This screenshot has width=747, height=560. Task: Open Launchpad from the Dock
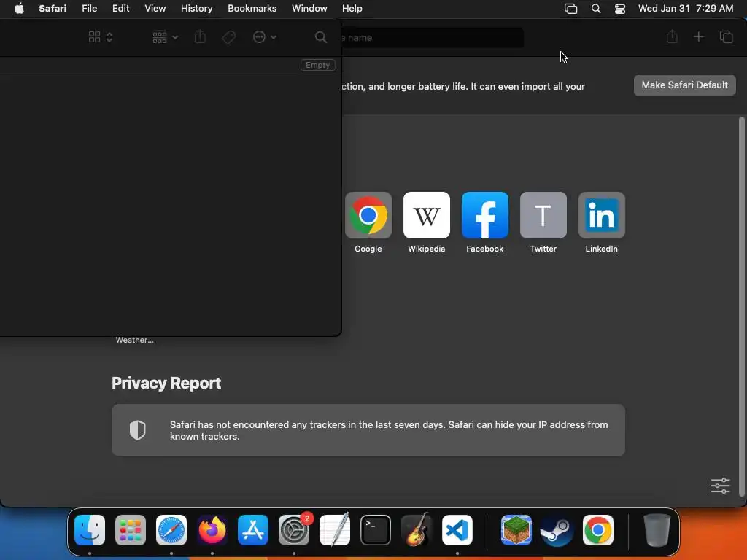tap(131, 530)
